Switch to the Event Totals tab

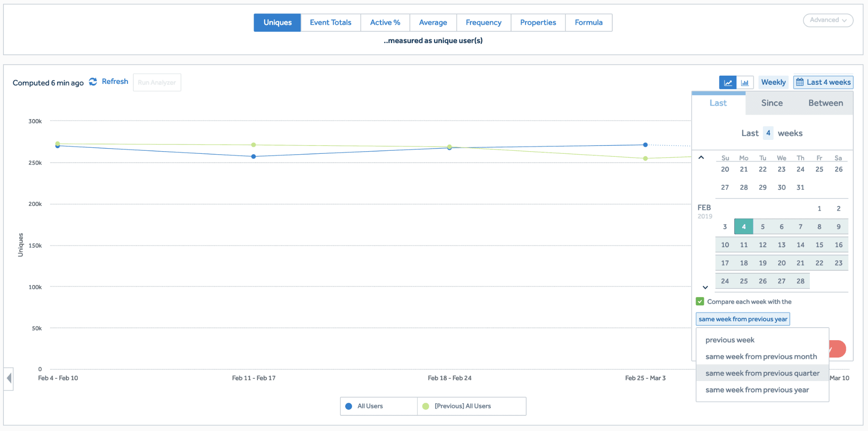[x=330, y=23]
